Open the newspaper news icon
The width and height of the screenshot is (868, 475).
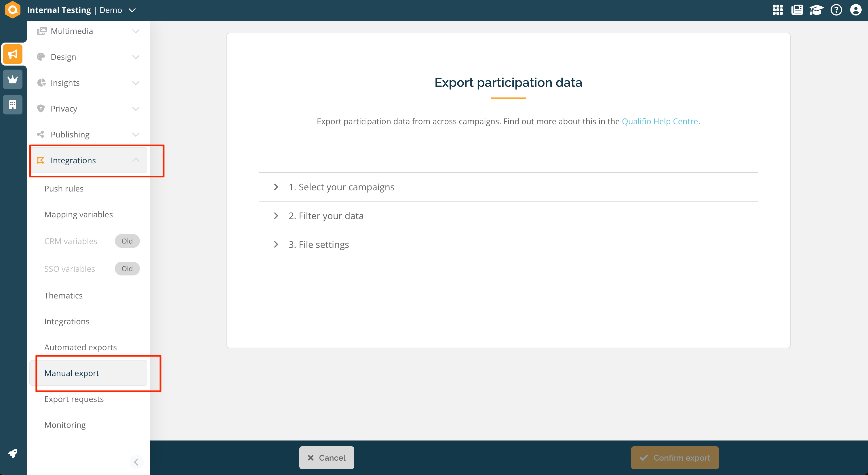coord(797,10)
